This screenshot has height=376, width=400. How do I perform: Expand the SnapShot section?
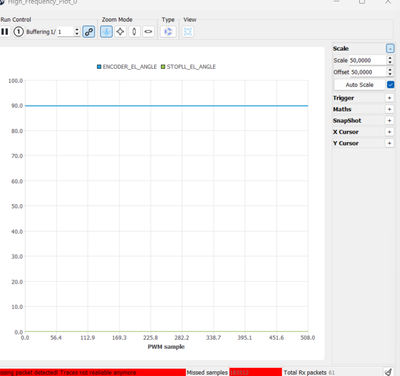coord(389,121)
